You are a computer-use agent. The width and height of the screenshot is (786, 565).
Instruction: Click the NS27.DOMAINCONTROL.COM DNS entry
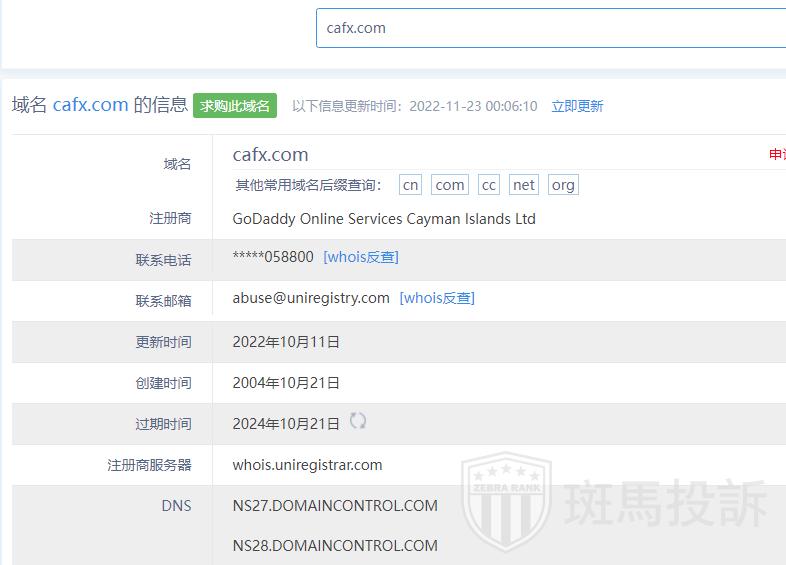[335, 505]
